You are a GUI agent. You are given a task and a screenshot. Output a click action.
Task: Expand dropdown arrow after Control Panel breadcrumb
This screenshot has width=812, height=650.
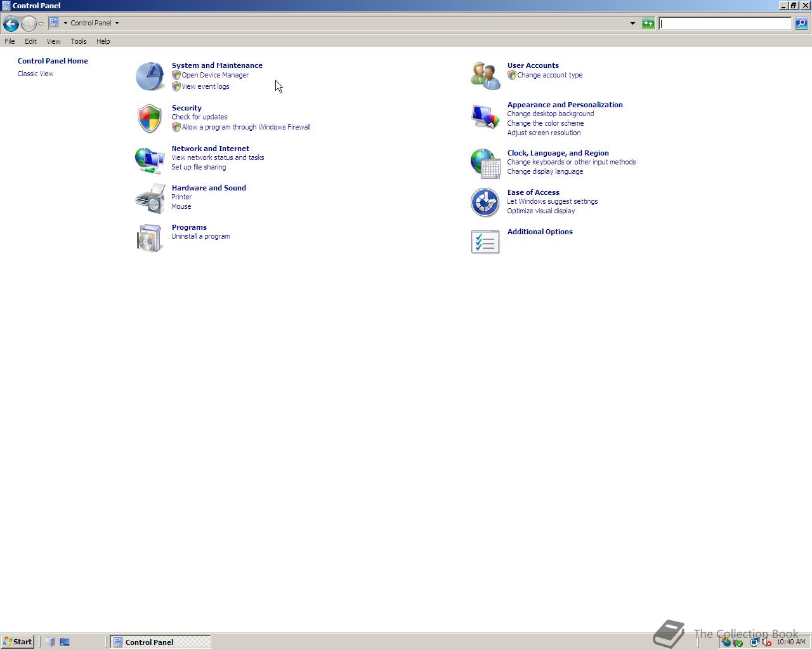[x=117, y=23]
